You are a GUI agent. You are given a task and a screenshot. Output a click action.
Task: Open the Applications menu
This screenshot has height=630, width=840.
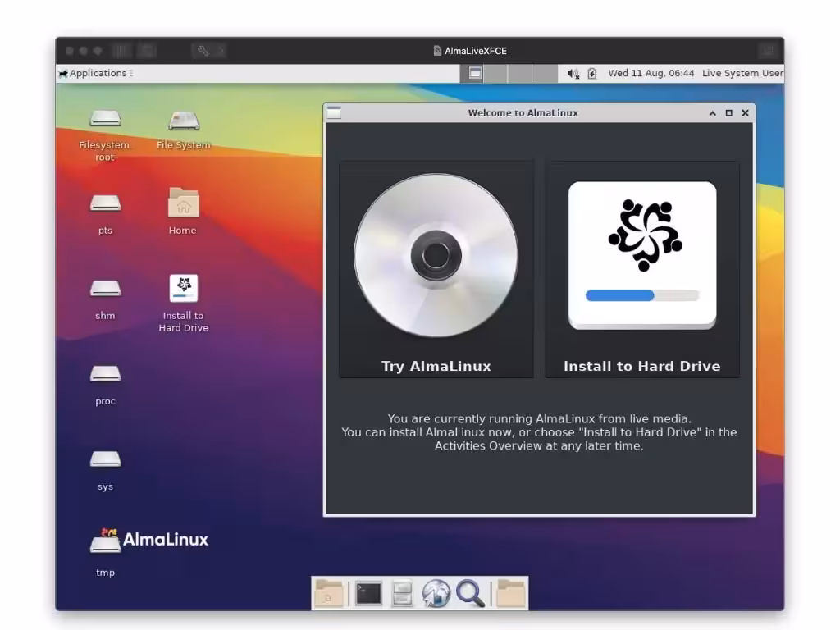95,73
